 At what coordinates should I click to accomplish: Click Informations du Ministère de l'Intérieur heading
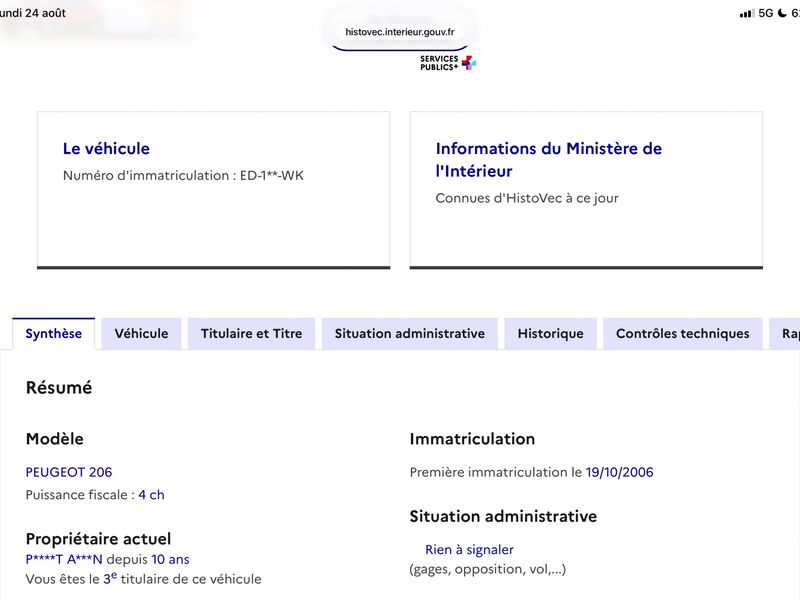tap(548, 160)
